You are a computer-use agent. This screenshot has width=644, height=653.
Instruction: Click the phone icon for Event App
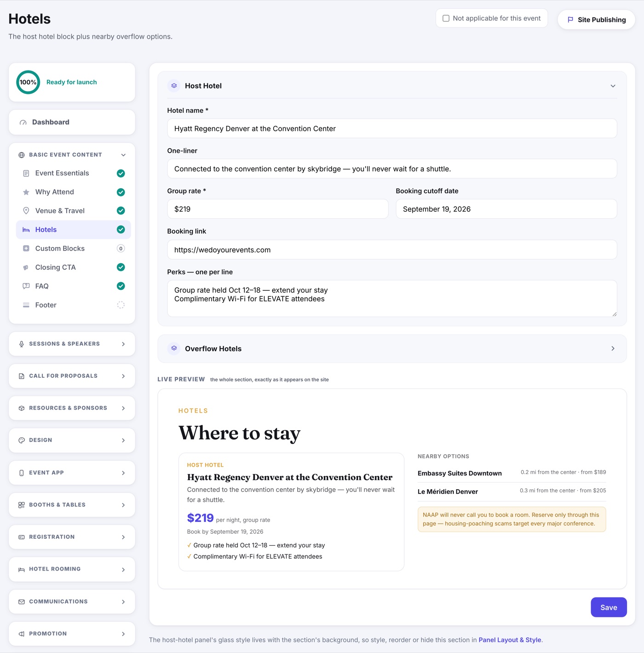(x=22, y=473)
